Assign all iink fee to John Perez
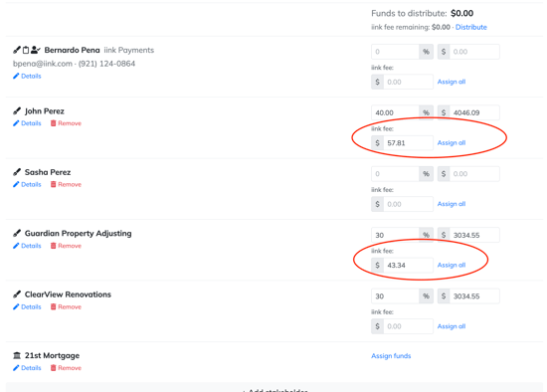 point(452,142)
